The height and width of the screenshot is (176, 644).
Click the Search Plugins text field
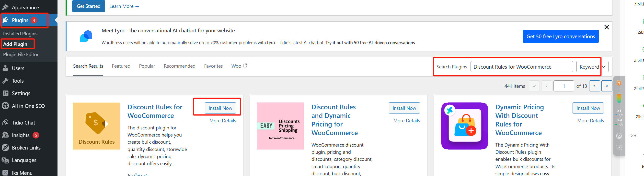point(522,67)
